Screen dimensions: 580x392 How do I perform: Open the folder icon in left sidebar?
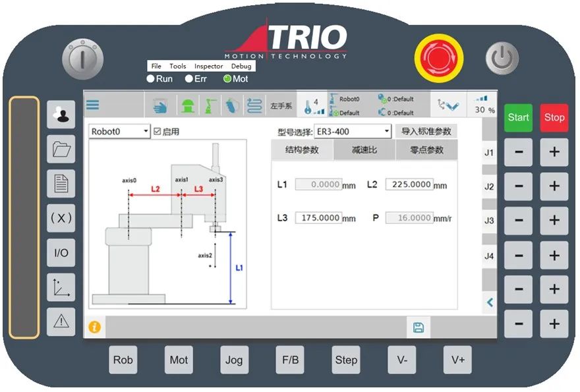pos(61,149)
